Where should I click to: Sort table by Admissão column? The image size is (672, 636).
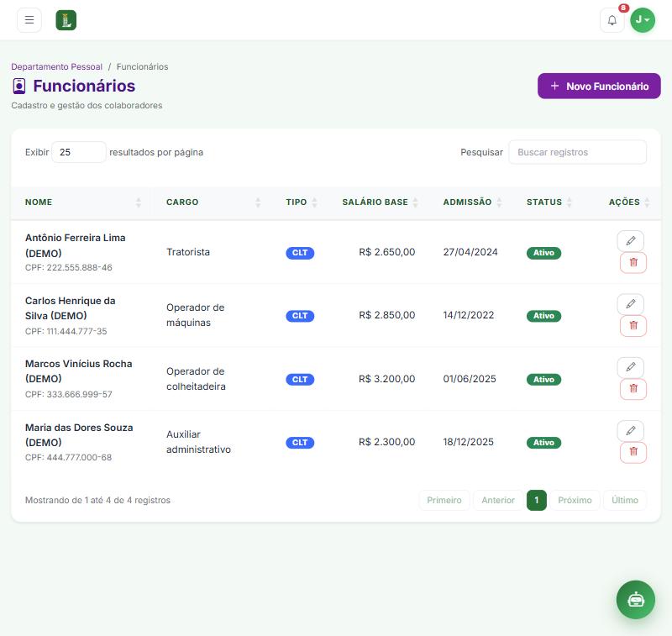pos(472,202)
